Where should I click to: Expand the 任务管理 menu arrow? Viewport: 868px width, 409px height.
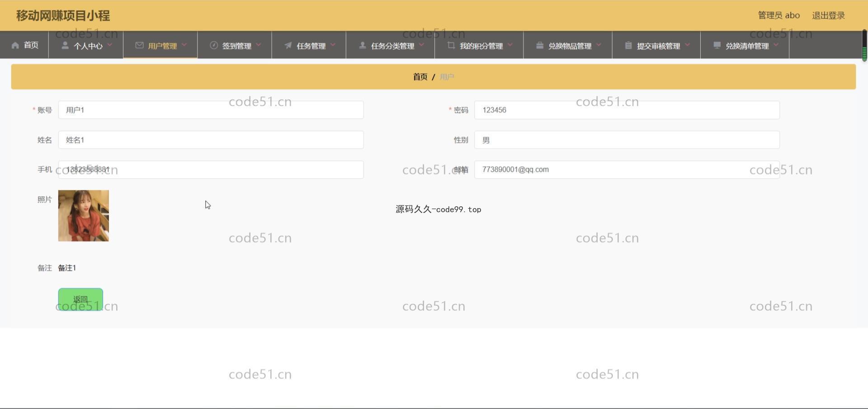pos(333,45)
